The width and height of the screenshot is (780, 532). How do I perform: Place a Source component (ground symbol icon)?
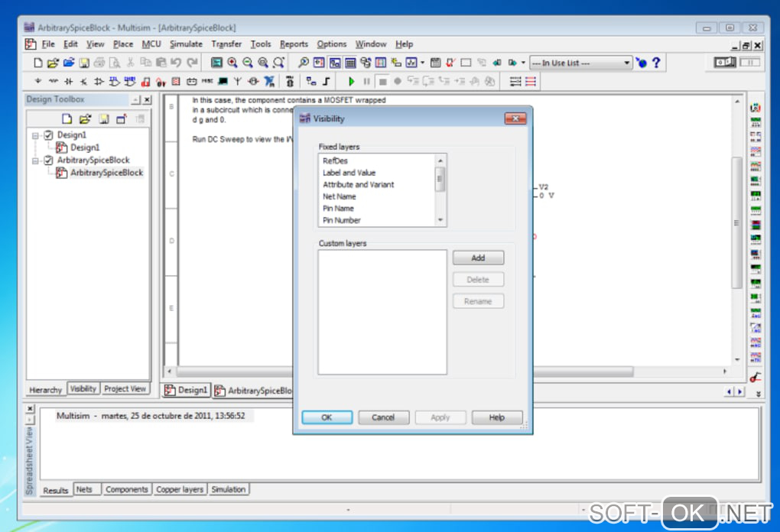click(x=37, y=81)
